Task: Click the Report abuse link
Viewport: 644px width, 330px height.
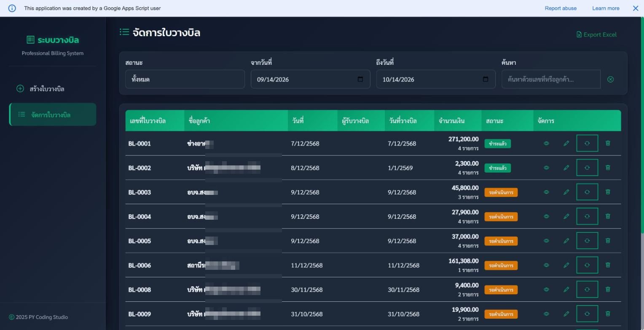Action: [561, 8]
